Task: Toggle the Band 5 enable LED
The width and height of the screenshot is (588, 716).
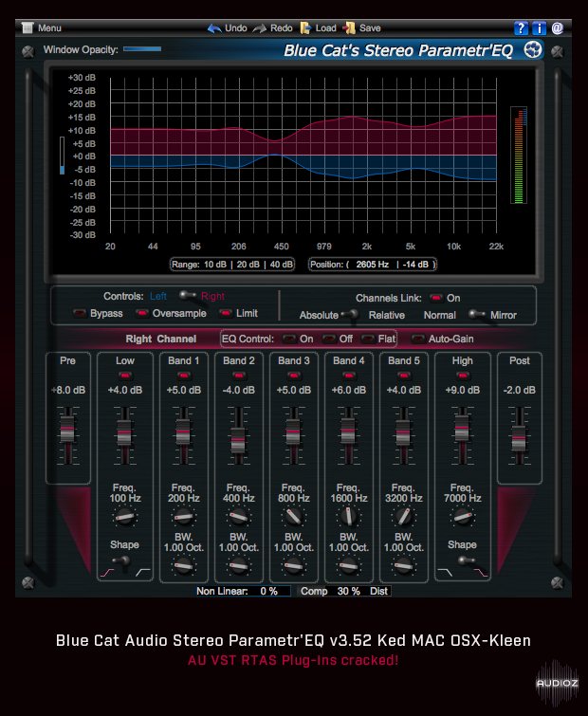Action: pyautogui.click(x=404, y=376)
